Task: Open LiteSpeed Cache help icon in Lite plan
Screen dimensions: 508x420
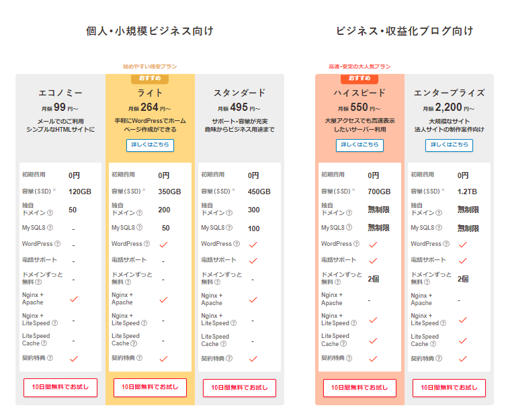Action: (134, 344)
